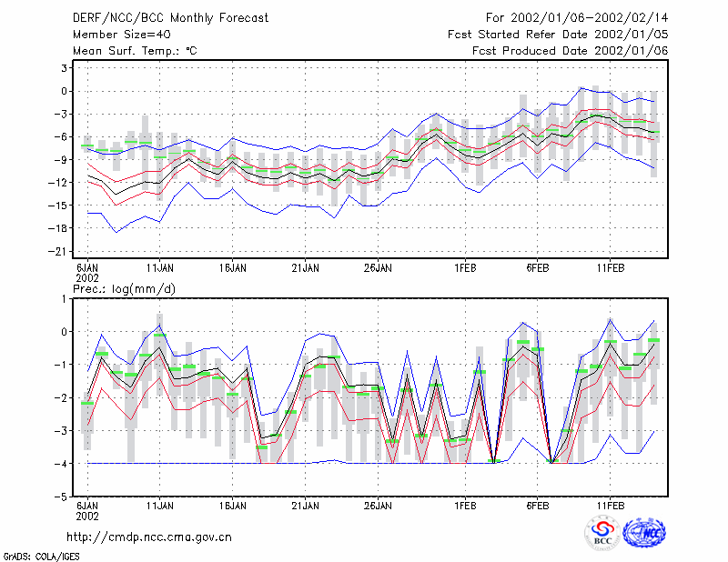Click the forecast period 2002/01/06-2002/02/14 text

577,18
